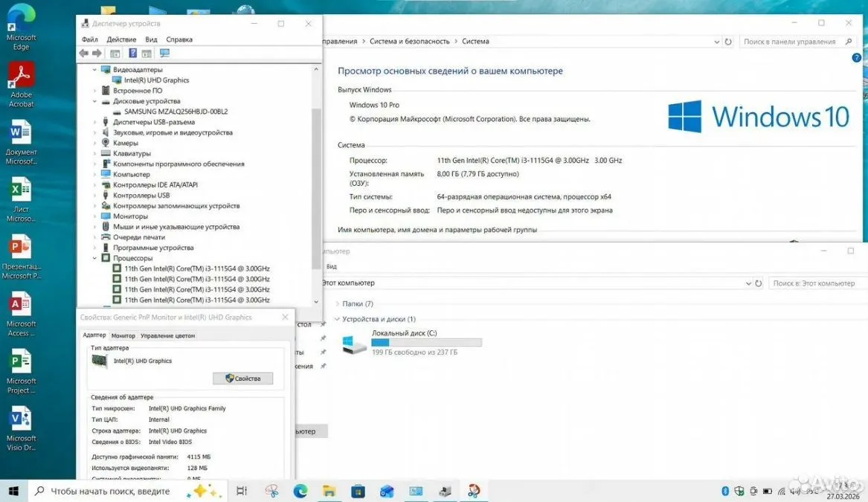868x502 pixels.
Task: Select the Word document desktop icon
Action: 21,142
